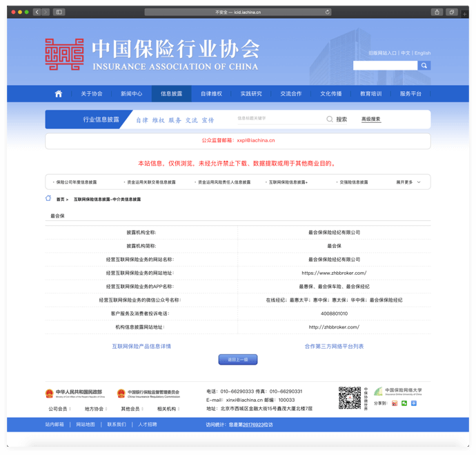The height and width of the screenshot is (455, 476).
Task: Open 新闻中心 menu
Action: pyautogui.click(x=132, y=94)
